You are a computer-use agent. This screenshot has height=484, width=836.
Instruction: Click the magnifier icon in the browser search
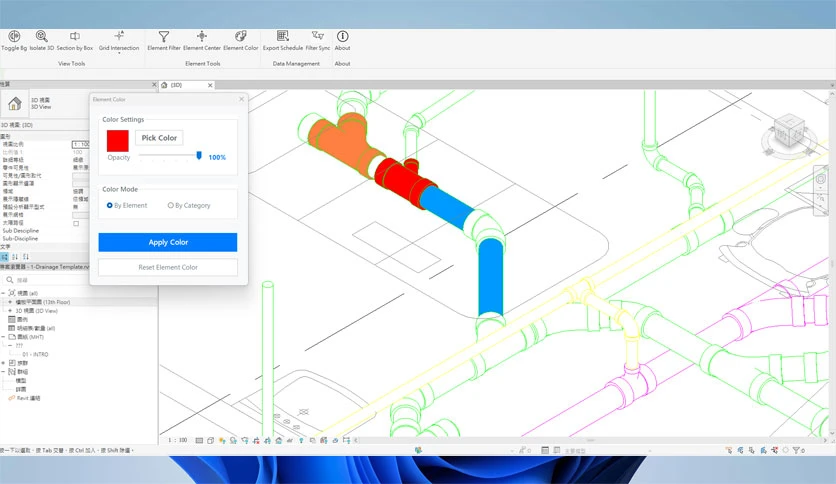pos(10,280)
